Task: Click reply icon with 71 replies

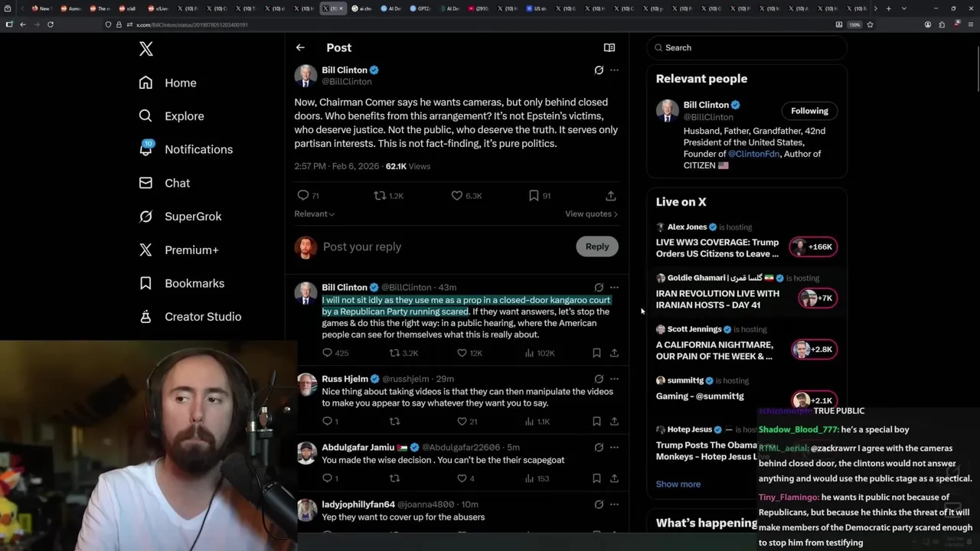Action: pyautogui.click(x=308, y=196)
